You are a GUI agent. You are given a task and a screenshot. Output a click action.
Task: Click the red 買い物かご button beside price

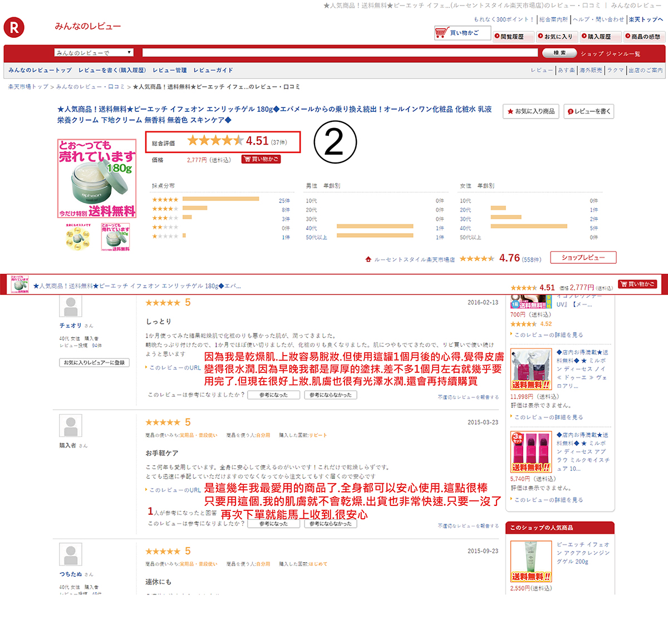point(261,159)
